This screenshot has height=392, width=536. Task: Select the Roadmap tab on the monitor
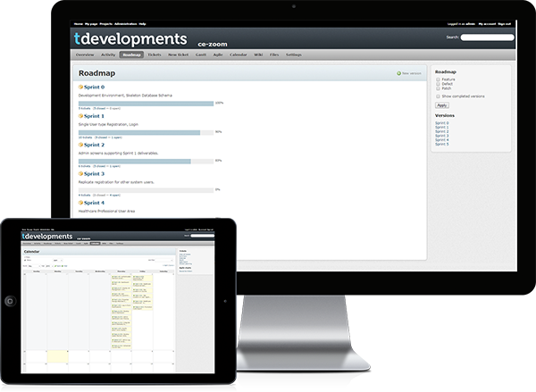tap(131, 54)
